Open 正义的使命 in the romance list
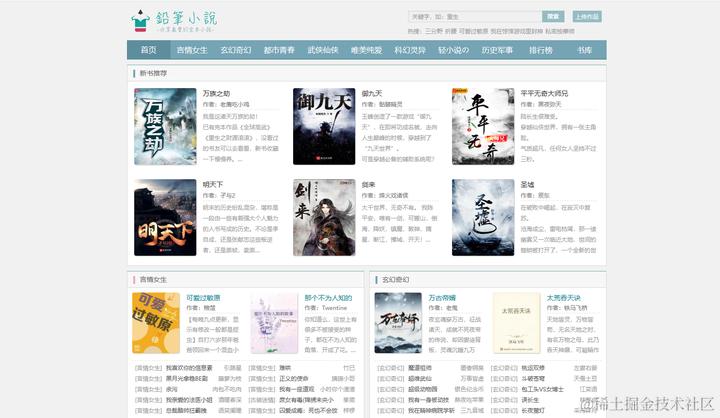This screenshot has width=720, height=418. pos(294,378)
